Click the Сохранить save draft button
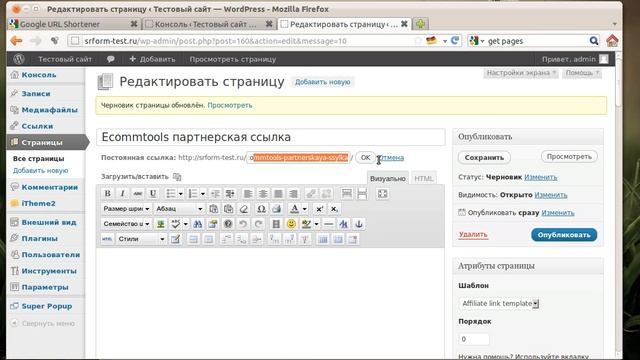The height and width of the screenshot is (360, 640). 484,158
